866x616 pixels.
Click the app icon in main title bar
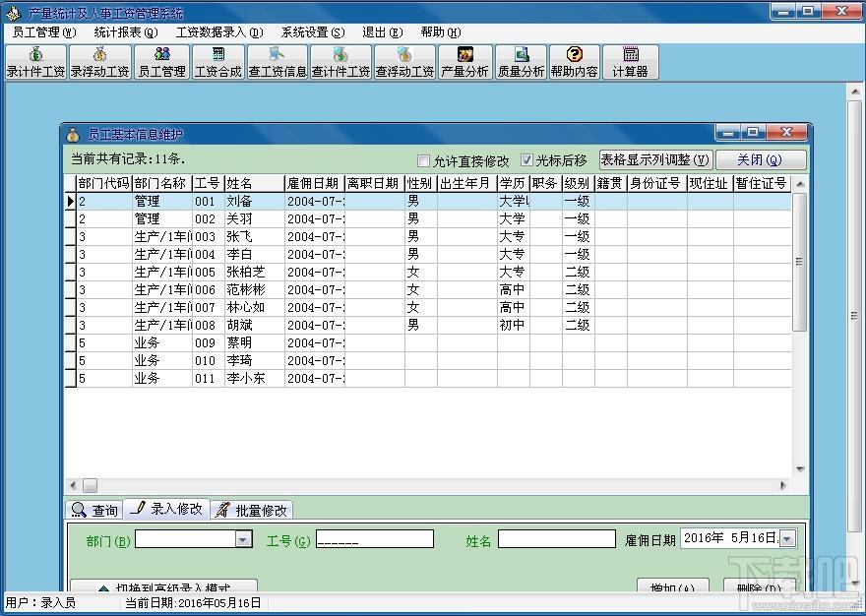(13, 12)
